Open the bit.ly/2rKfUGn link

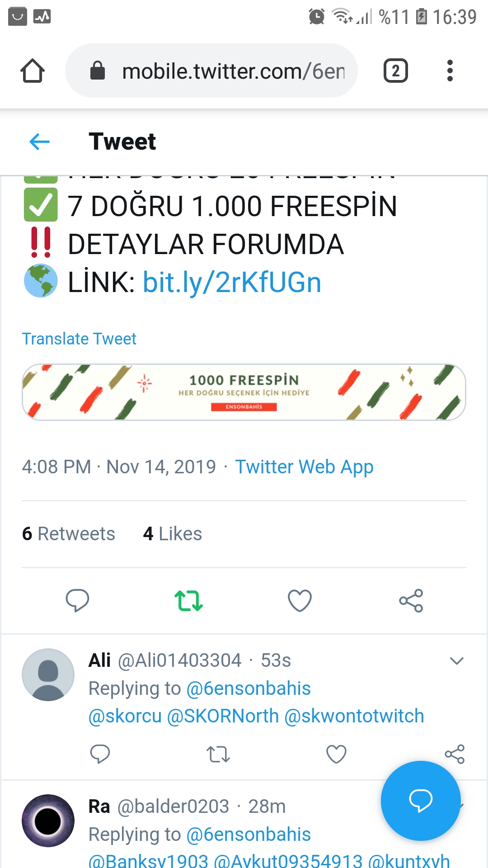tap(232, 283)
